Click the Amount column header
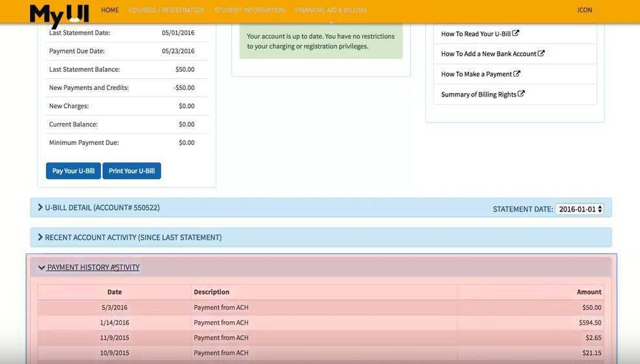The height and width of the screenshot is (364, 640). click(x=589, y=292)
